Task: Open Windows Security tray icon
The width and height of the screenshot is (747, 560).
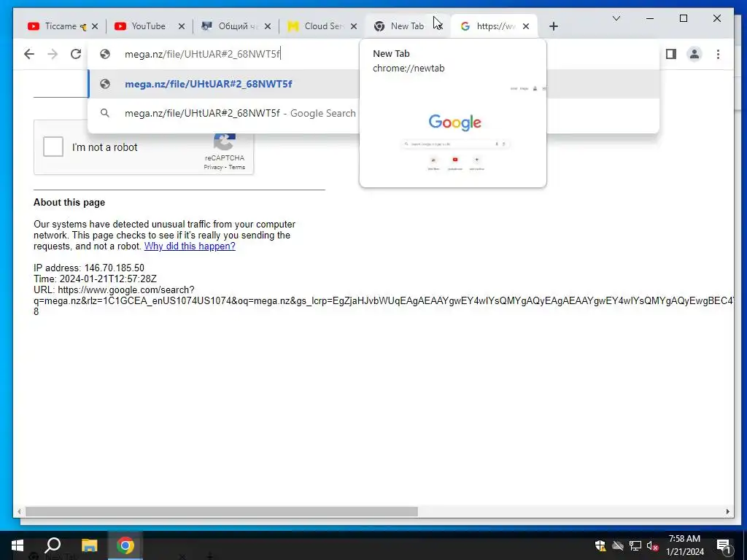Action: point(600,545)
